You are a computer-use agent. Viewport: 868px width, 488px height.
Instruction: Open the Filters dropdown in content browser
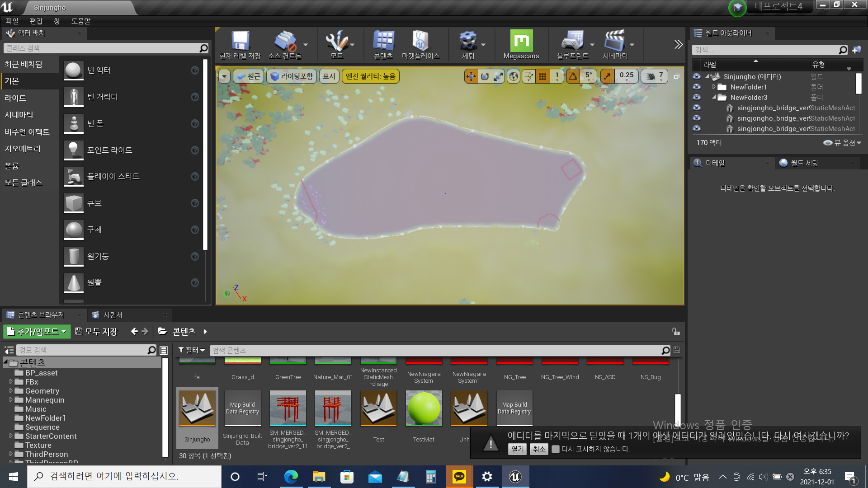pos(192,350)
